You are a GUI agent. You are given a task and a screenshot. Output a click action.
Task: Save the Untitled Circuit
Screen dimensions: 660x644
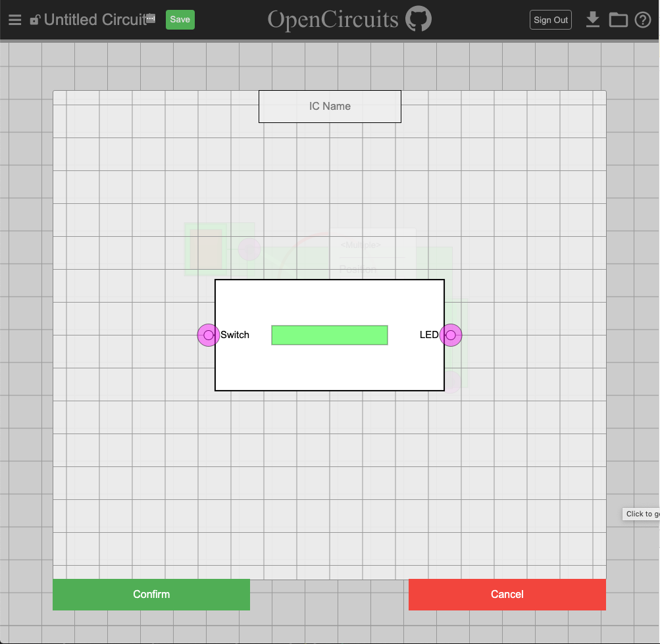180,19
